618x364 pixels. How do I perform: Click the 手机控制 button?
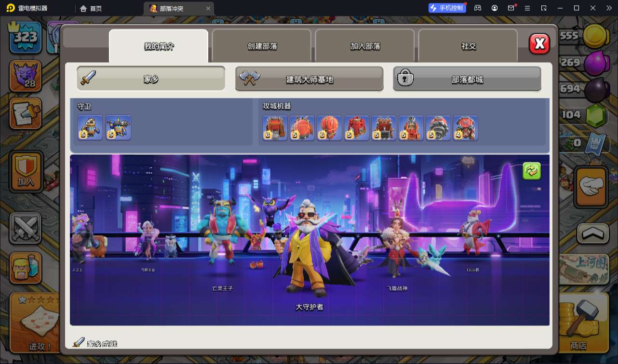[447, 8]
